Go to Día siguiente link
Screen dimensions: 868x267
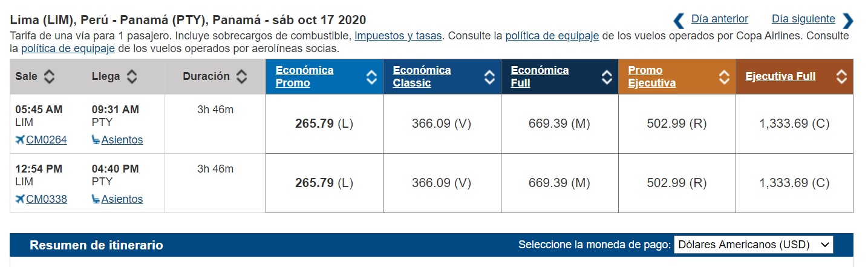point(803,19)
